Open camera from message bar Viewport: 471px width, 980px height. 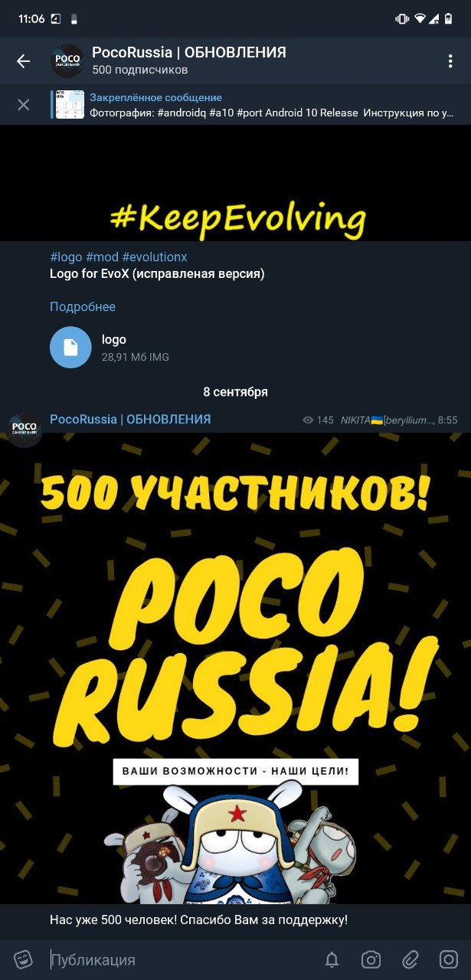coord(371,959)
